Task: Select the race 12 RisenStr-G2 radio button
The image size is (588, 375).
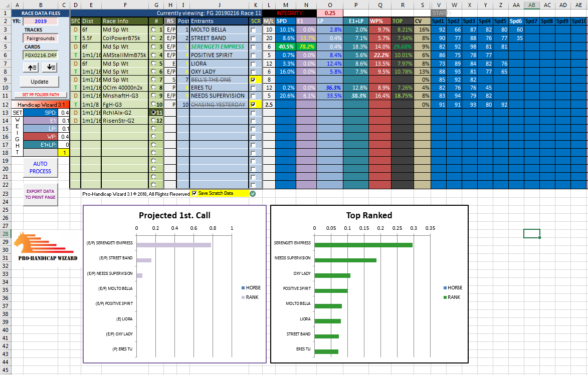Action: click(154, 121)
